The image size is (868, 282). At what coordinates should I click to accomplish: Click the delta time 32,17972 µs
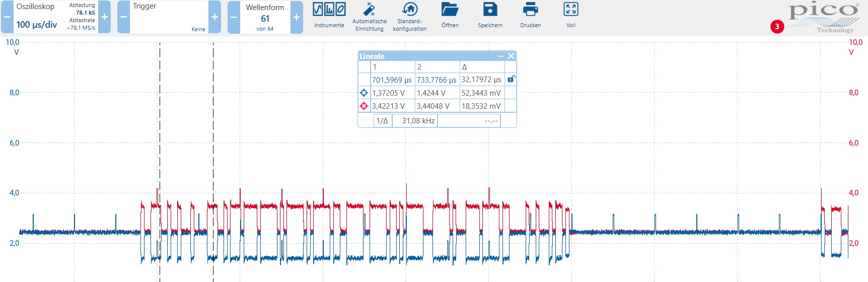(481, 80)
